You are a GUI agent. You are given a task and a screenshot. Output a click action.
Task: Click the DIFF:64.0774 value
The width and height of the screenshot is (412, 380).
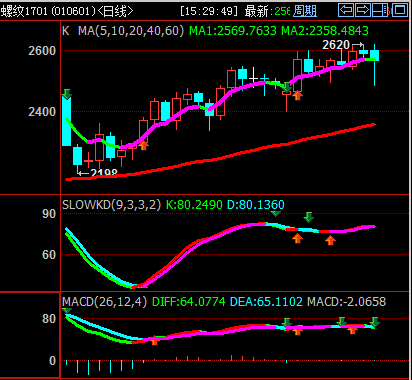189,302
